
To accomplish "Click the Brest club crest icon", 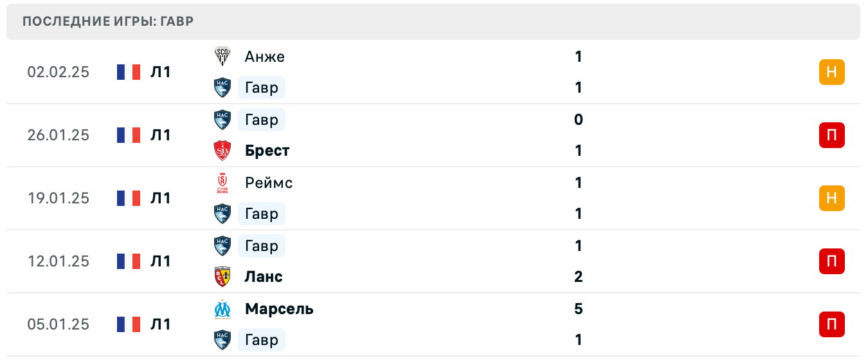I will coord(222,151).
